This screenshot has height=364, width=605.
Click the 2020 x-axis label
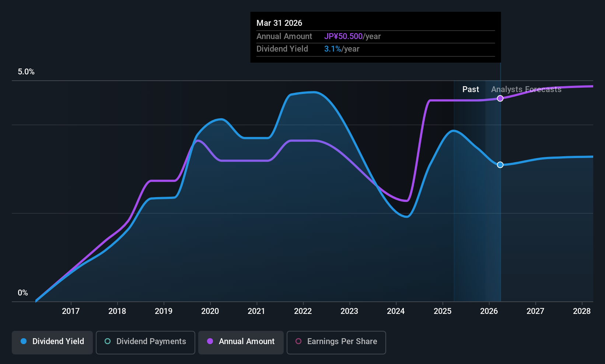[210, 311]
